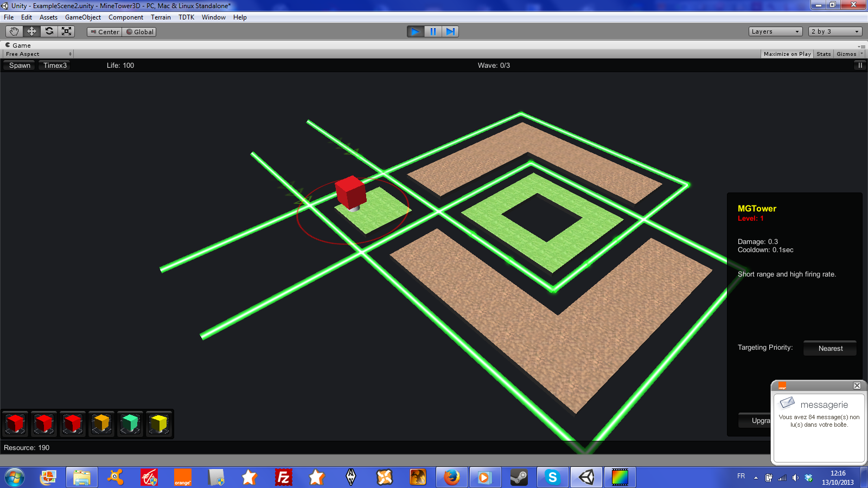
Task: Select the Move transform tool
Action: click(x=31, y=31)
